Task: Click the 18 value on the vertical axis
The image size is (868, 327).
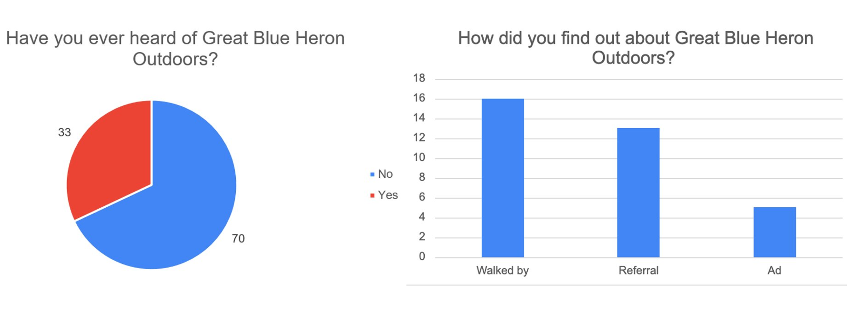Action: click(419, 78)
